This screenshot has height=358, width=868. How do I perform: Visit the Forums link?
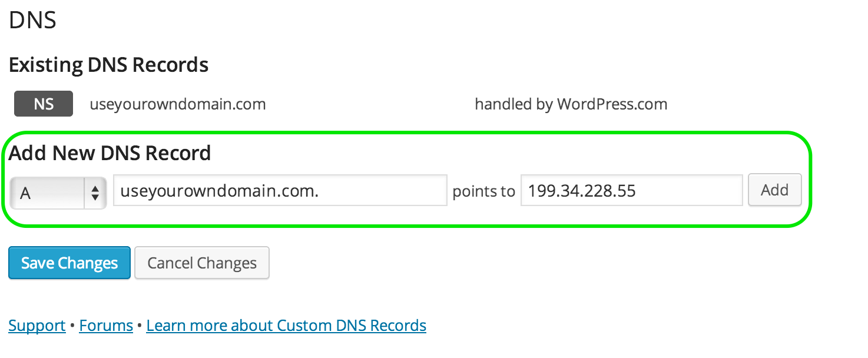coord(105,324)
